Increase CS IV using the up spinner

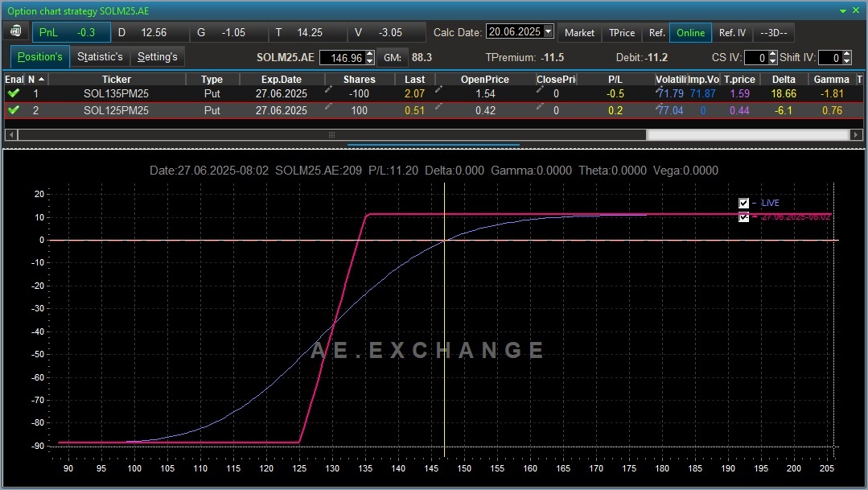click(773, 54)
